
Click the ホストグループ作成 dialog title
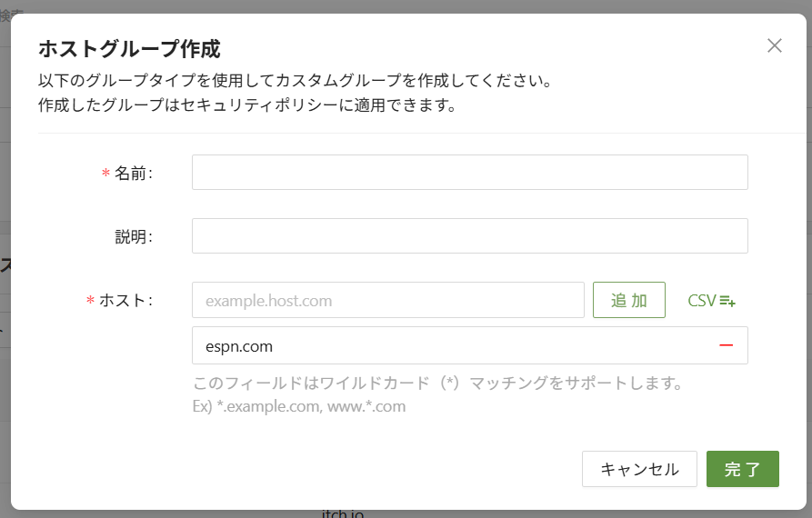click(129, 48)
